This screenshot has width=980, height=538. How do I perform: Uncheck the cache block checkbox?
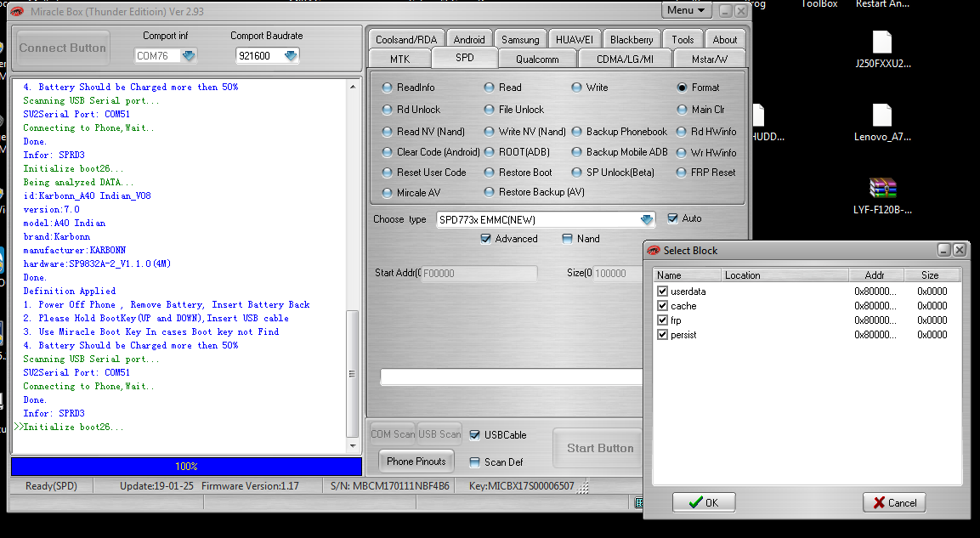click(x=662, y=306)
